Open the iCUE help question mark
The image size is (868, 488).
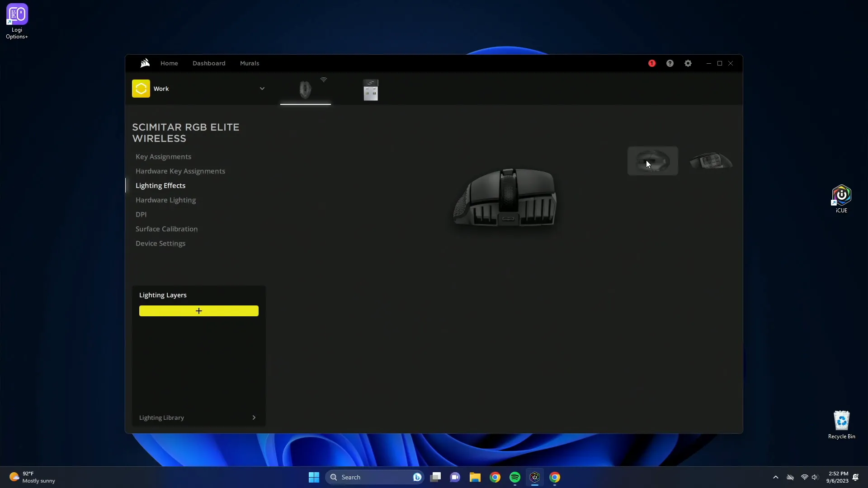point(670,63)
